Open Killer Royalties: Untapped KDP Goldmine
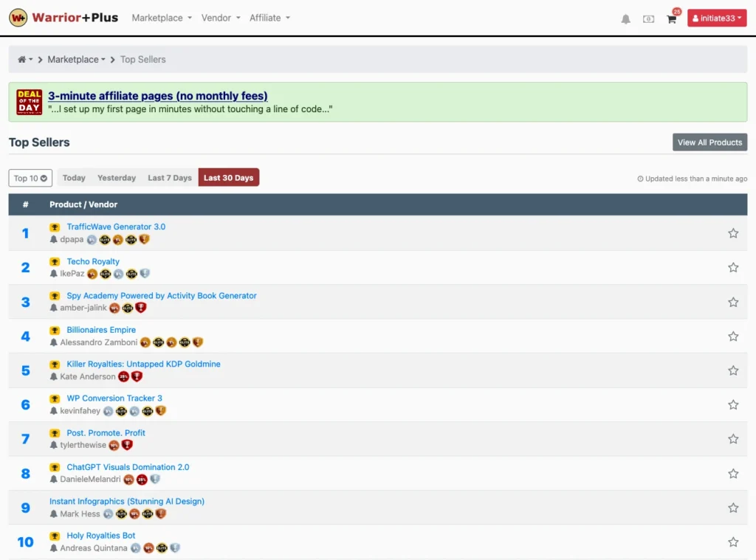Image resolution: width=756 pixels, height=560 pixels. point(144,364)
